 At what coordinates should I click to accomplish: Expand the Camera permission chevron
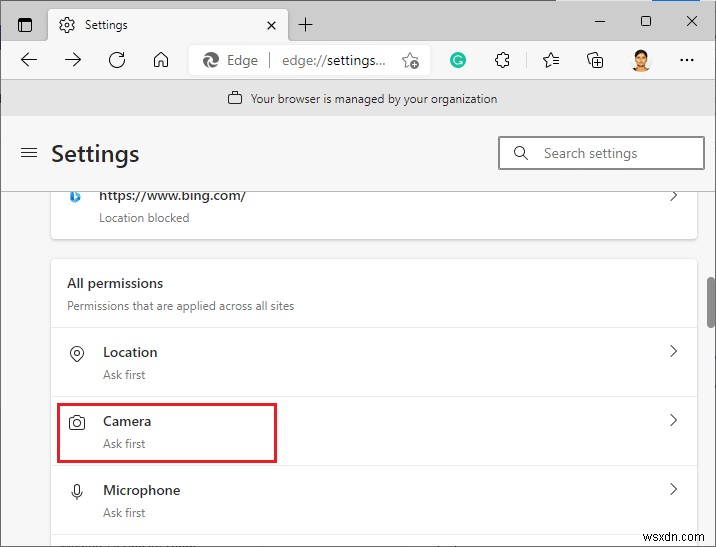(673, 421)
